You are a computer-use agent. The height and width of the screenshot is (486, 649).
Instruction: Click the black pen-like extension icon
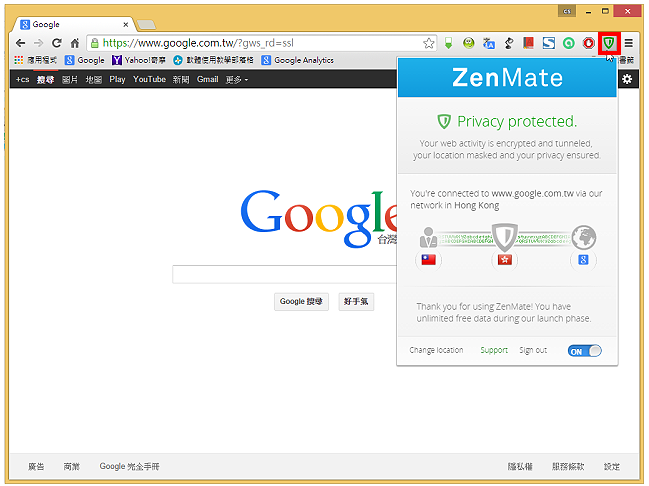click(509, 43)
